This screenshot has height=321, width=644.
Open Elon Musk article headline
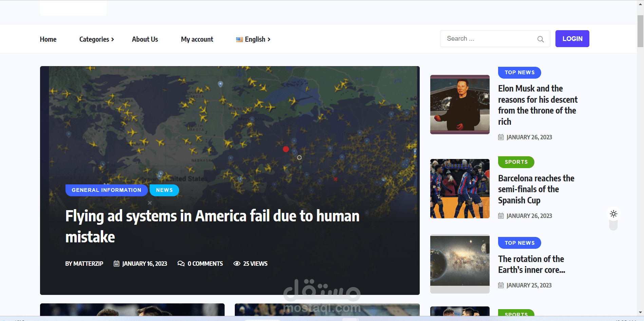pyautogui.click(x=538, y=105)
